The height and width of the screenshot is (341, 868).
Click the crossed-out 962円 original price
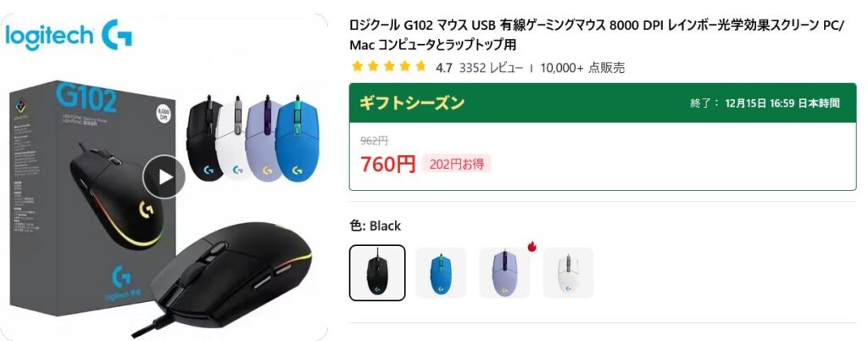point(374,141)
